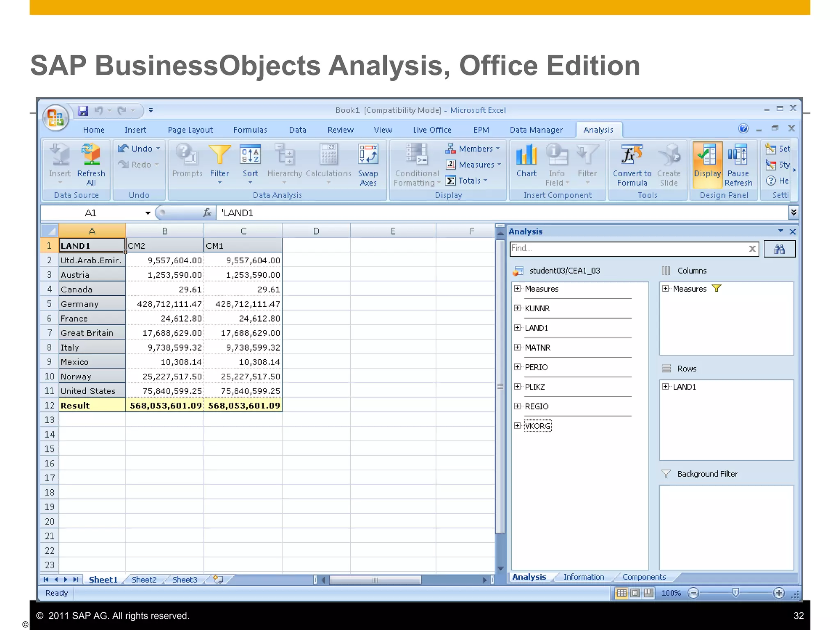Click the Swap Axes icon

coord(368,155)
